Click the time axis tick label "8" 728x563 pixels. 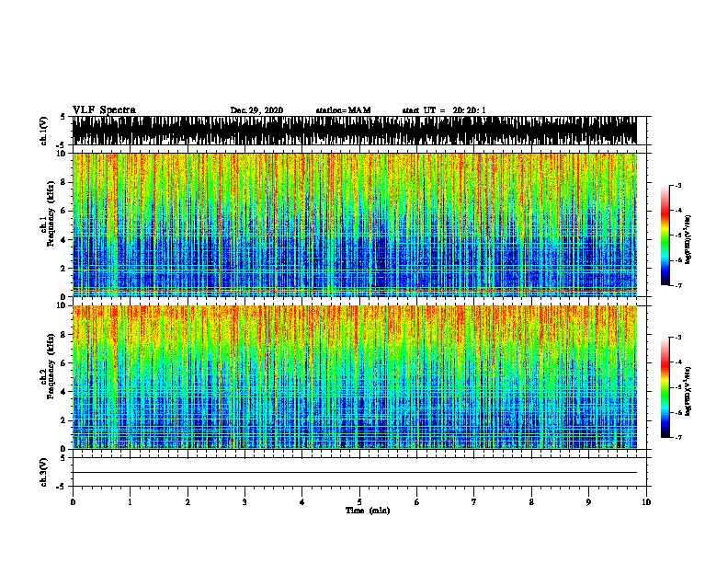tap(531, 502)
